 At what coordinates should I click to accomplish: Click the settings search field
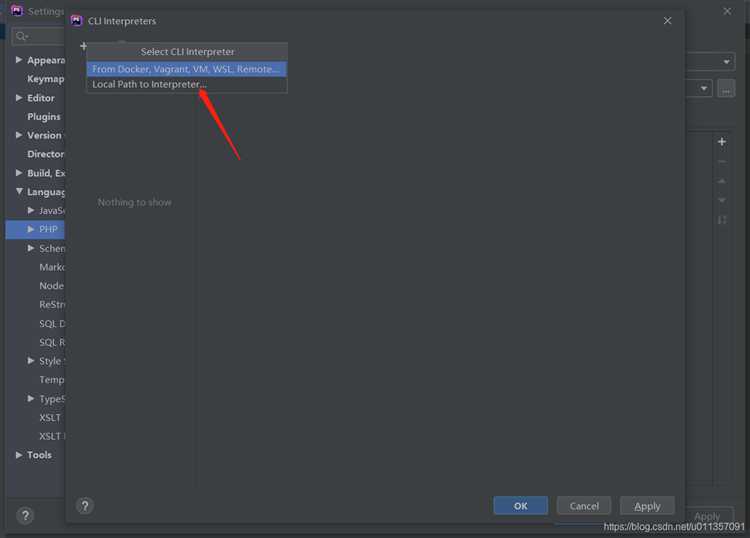click(x=38, y=36)
